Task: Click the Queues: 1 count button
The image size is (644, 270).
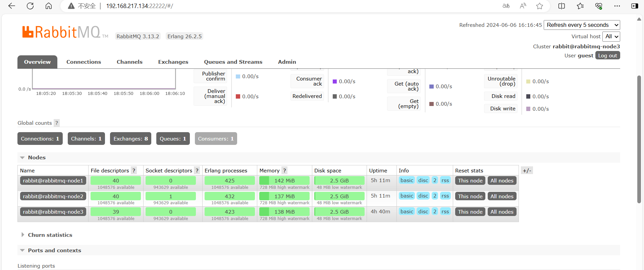Action: (173, 139)
